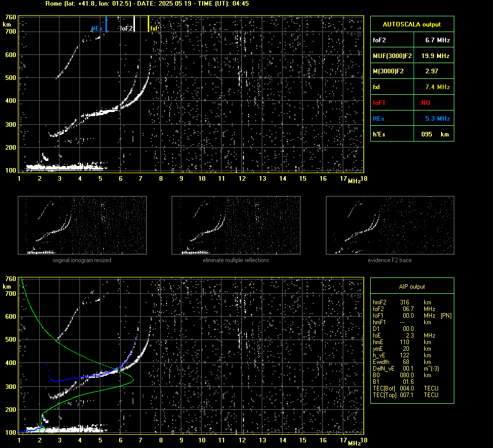Click the red foF1 value 'NO'
The height and width of the screenshot is (448, 493).
tap(426, 103)
